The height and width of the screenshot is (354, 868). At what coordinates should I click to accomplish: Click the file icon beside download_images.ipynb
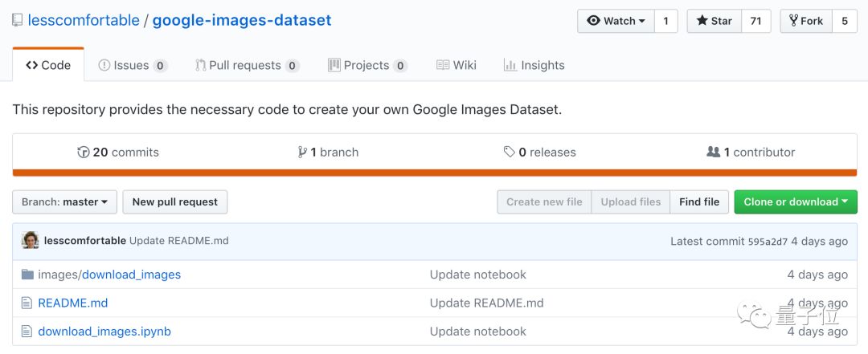[27, 332]
